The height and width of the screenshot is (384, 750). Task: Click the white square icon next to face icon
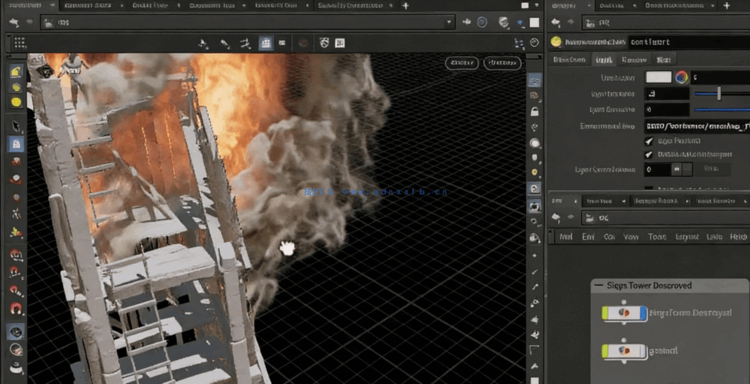340,43
